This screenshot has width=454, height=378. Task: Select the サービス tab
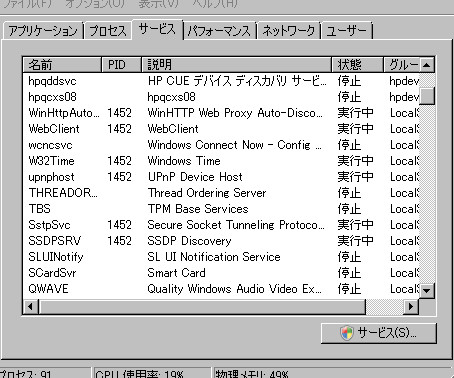(x=157, y=29)
